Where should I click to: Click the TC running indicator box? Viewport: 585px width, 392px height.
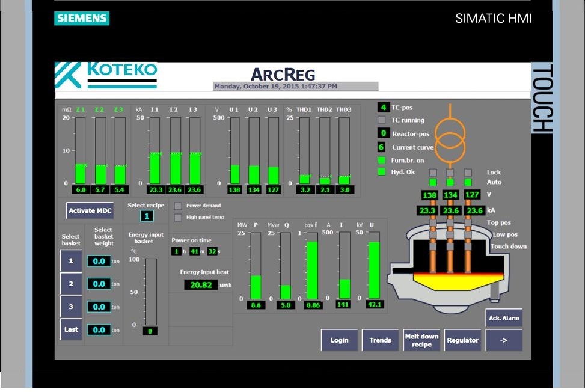pos(381,120)
